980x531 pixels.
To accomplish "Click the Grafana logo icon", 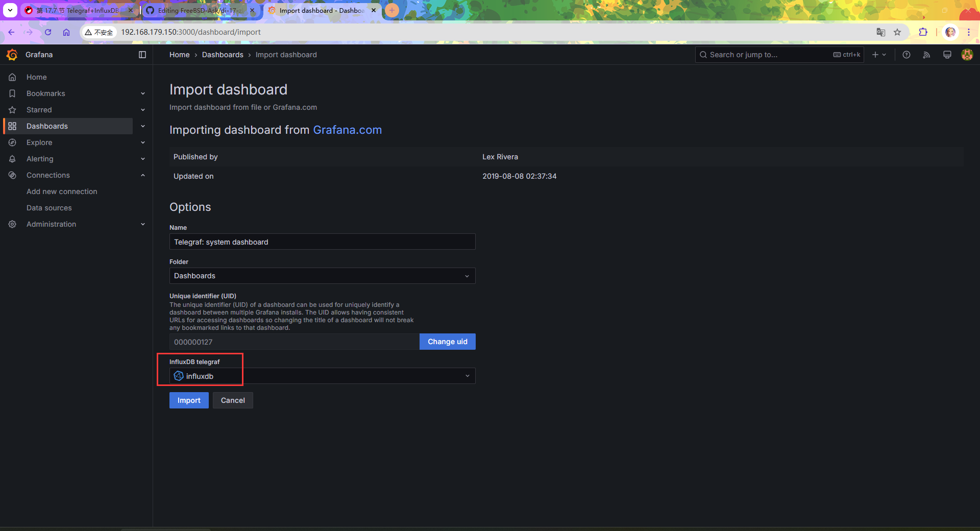I will pos(12,55).
